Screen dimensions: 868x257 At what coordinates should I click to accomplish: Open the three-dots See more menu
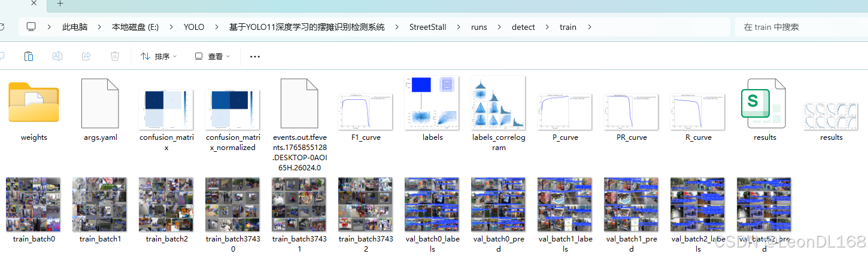click(x=255, y=56)
